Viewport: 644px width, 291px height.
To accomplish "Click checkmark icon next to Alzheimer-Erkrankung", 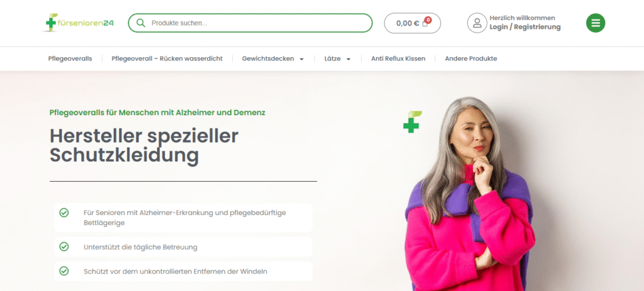I will pos(64,212).
